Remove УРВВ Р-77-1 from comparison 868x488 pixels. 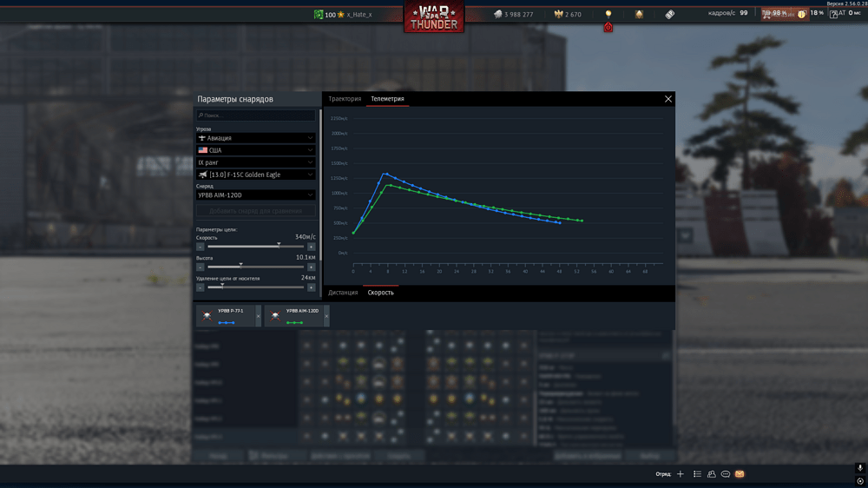coord(258,316)
